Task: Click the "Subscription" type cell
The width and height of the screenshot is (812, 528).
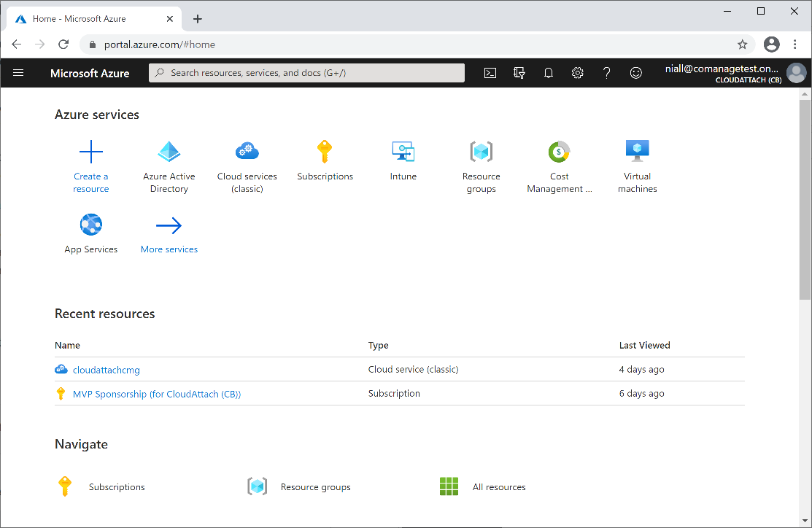Action: click(x=393, y=393)
